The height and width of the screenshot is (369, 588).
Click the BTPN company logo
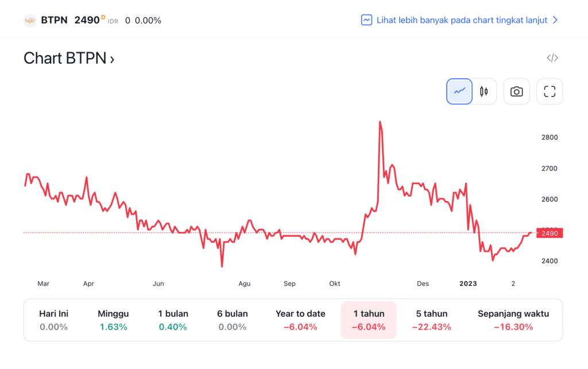click(30, 20)
